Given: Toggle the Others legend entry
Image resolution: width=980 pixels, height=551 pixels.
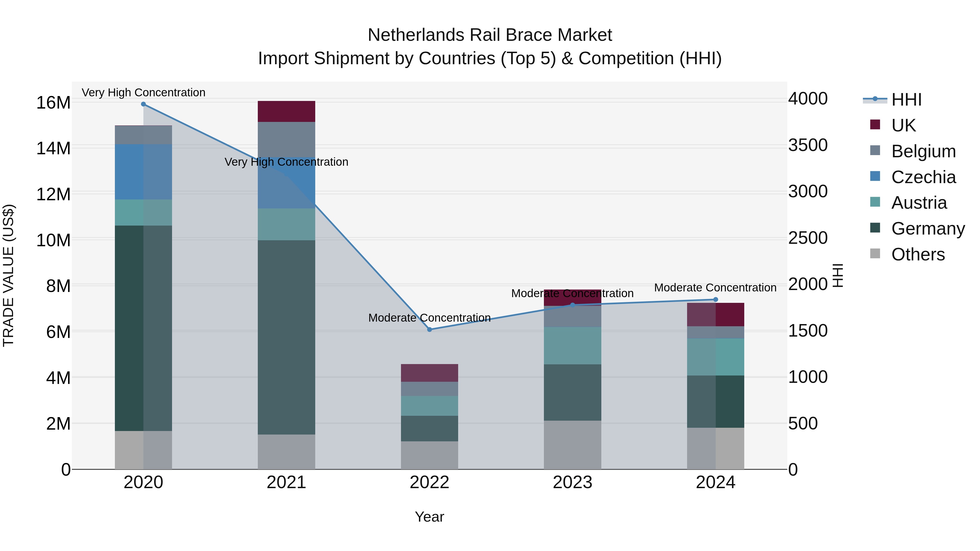Looking at the screenshot, I should coord(907,254).
